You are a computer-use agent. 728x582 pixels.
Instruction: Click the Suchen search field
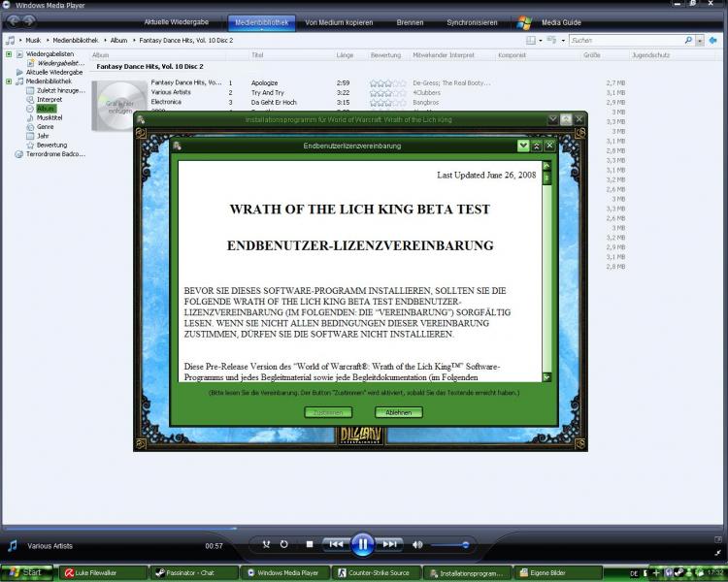point(626,41)
